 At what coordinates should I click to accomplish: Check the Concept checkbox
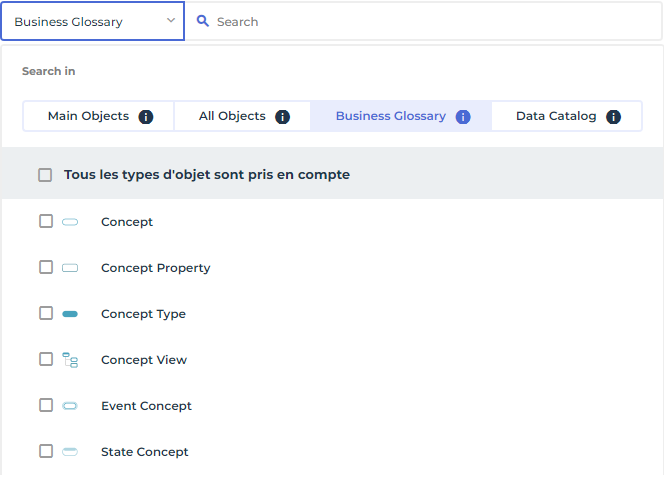(46, 221)
